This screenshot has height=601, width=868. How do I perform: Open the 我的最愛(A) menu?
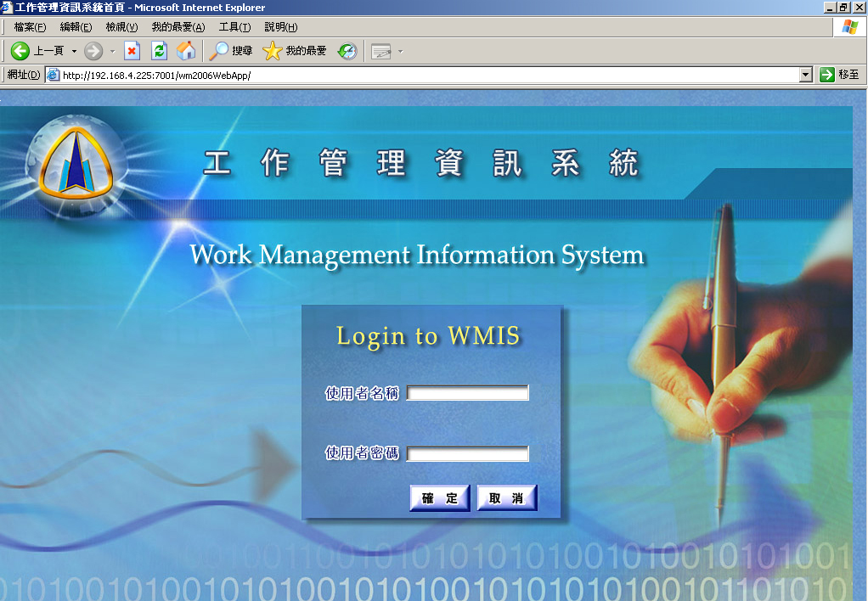point(178,27)
